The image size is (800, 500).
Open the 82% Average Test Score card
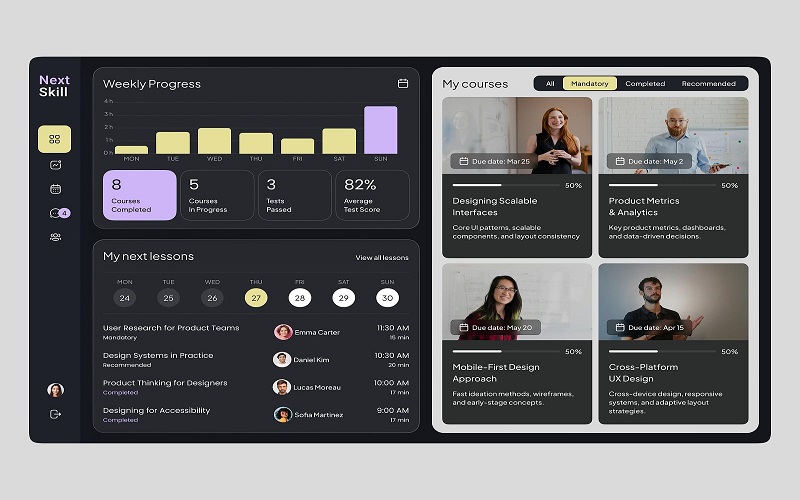(x=372, y=195)
